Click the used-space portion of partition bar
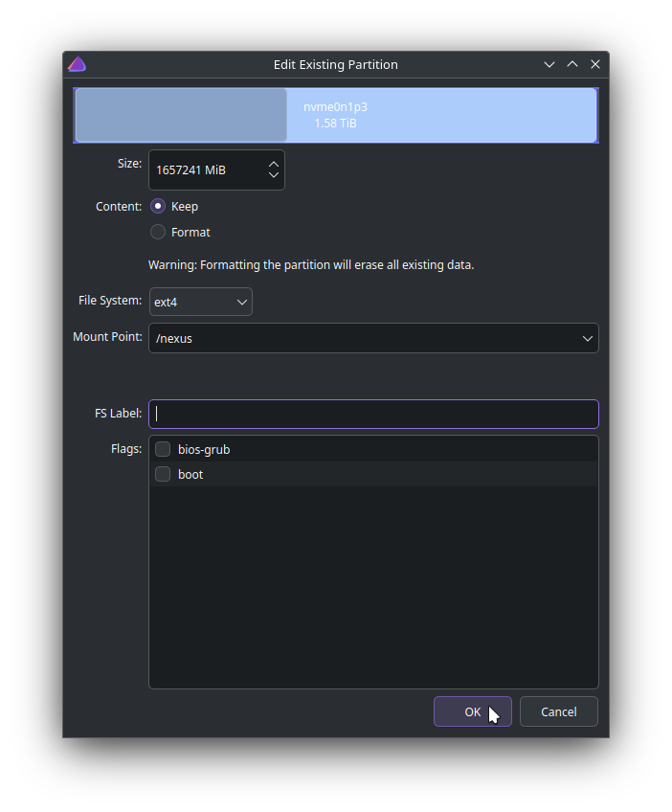The height and width of the screenshot is (812, 672). 181,115
